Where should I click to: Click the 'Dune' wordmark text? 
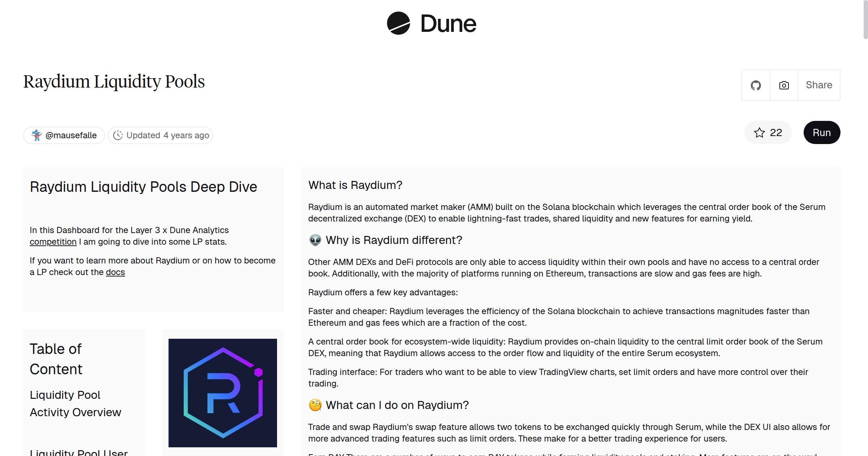click(448, 23)
